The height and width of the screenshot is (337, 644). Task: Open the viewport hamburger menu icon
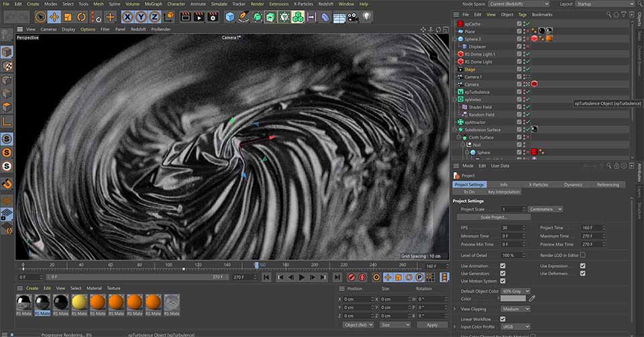[x=19, y=29]
